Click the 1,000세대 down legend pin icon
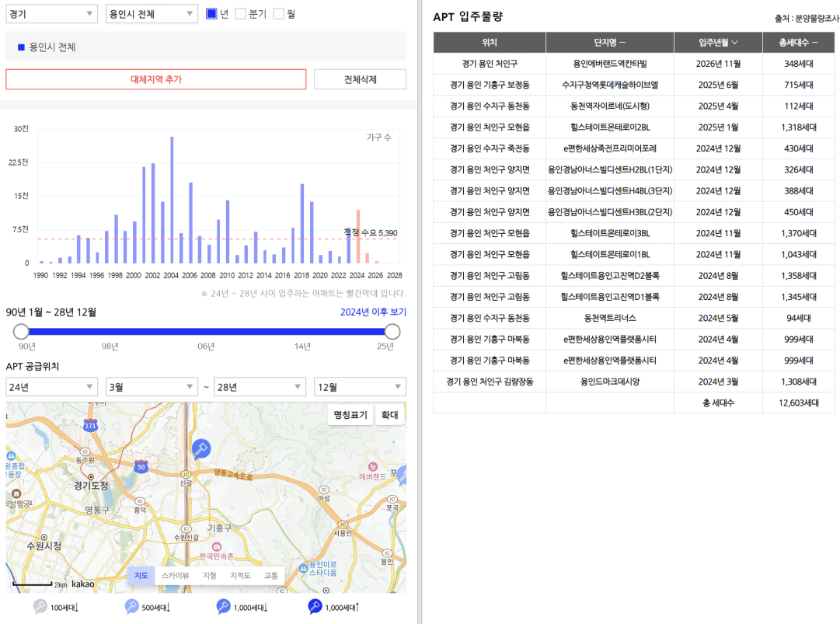 click(x=223, y=606)
